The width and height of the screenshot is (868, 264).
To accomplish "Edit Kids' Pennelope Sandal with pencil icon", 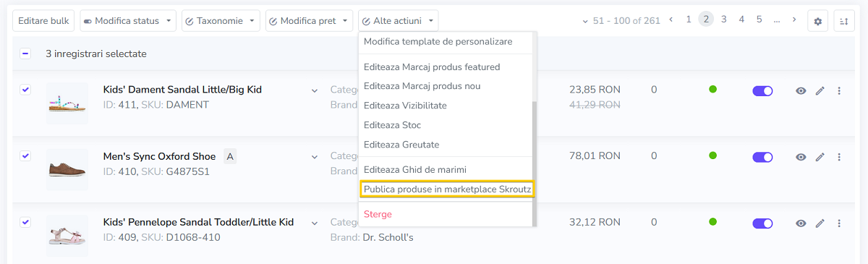I will pyautogui.click(x=820, y=223).
